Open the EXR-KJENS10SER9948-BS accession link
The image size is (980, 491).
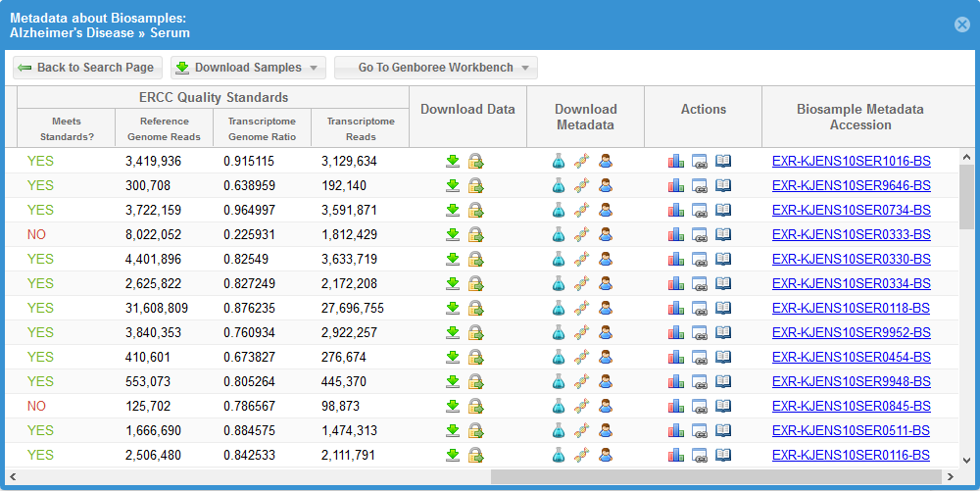(851, 381)
